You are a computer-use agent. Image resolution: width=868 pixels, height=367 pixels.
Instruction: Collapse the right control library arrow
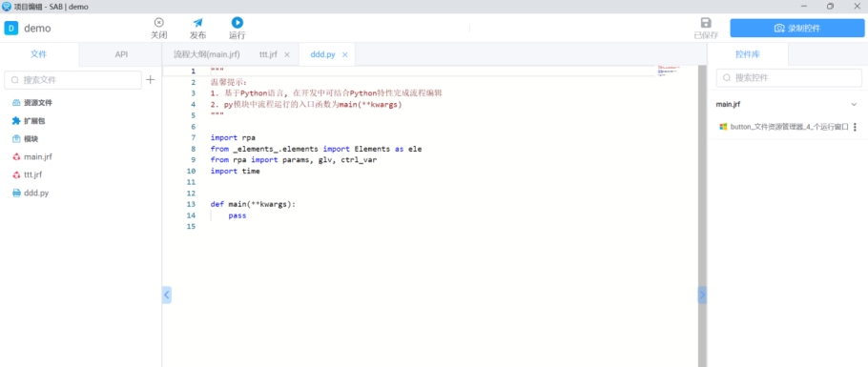click(702, 295)
